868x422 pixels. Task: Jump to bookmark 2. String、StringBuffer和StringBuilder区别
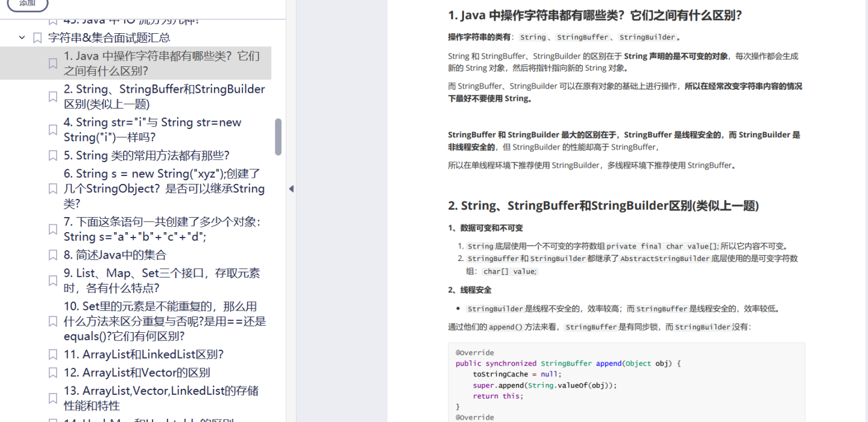tap(165, 96)
